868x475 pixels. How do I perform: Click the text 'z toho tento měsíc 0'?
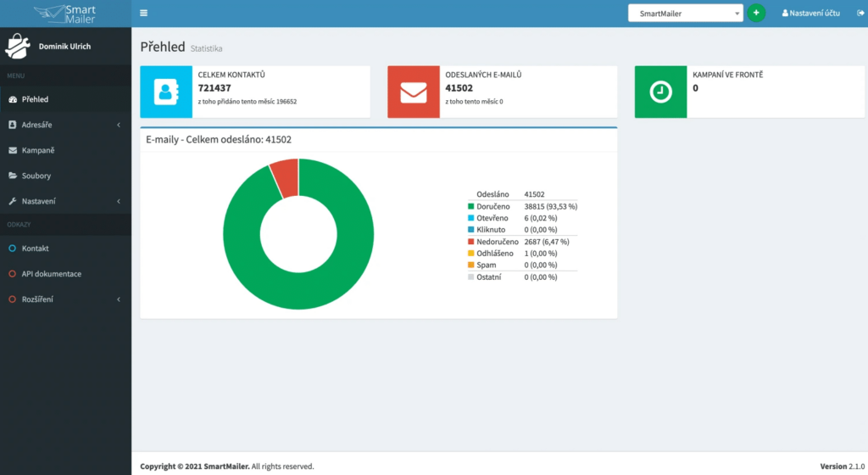click(475, 102)
